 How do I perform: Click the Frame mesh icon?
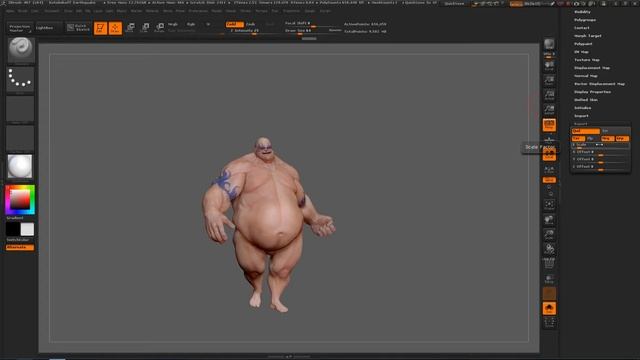[549, 205]
